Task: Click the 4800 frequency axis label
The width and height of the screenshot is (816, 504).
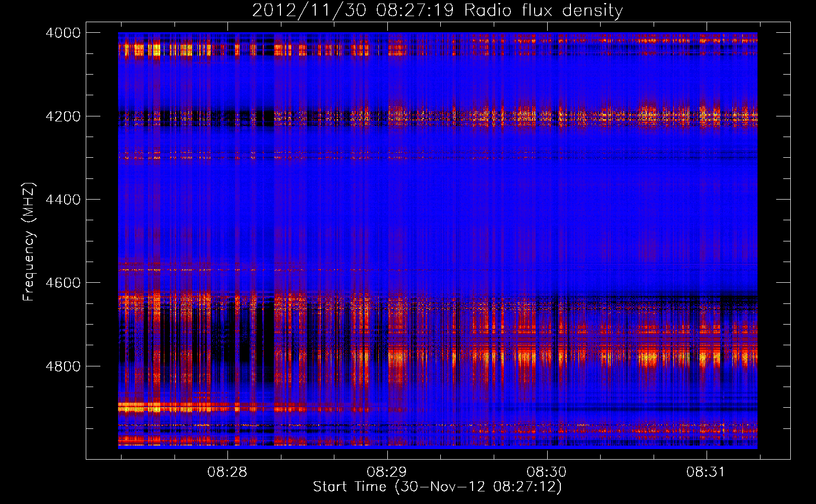Action: pos(63,366)
